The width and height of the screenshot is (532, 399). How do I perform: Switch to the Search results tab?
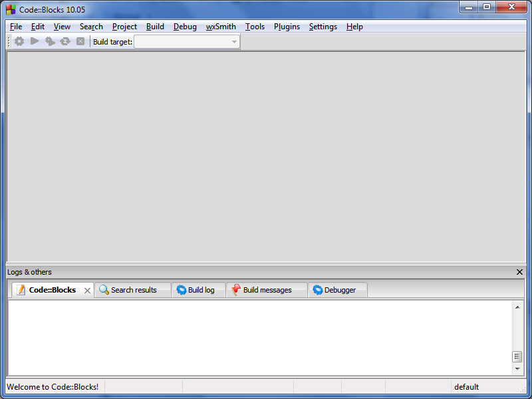(133, 290)
